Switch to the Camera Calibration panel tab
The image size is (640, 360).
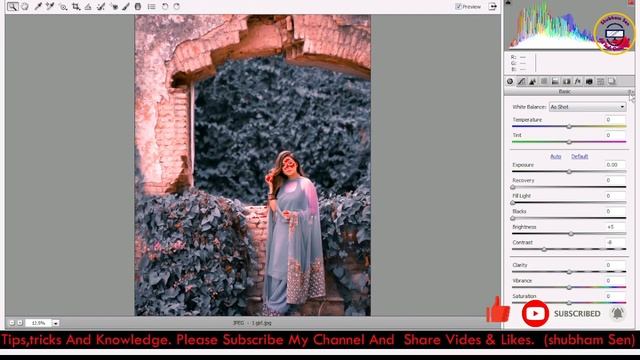coord(589,81)
